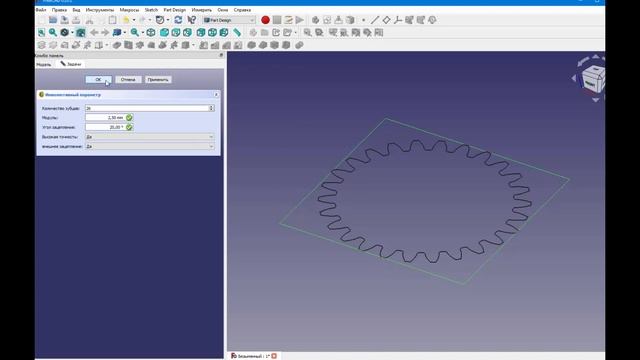Click the Stop macro recording square icon
This screenshot has width=640, height=360.
pos(277,20)
